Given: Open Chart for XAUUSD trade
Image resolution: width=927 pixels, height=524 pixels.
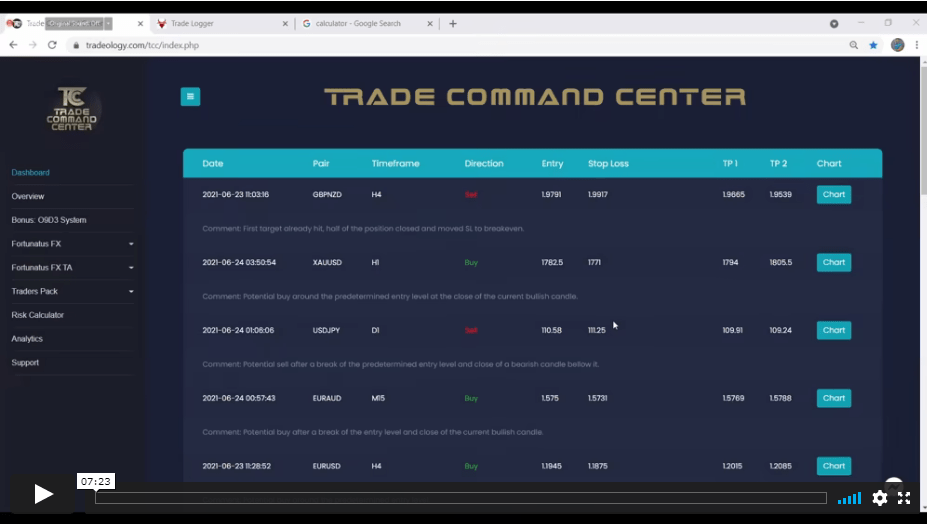Looking at the screenshot, I should point(833,262).
